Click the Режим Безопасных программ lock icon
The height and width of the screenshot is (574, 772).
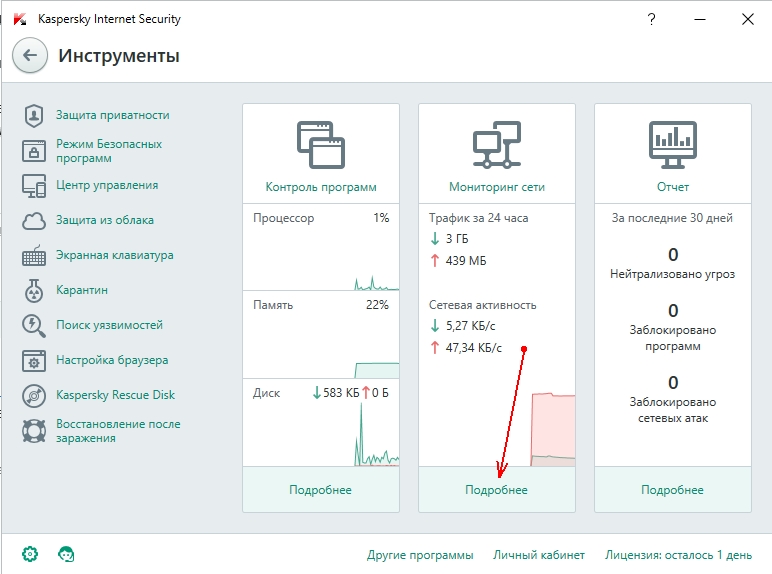click(34, 151)
